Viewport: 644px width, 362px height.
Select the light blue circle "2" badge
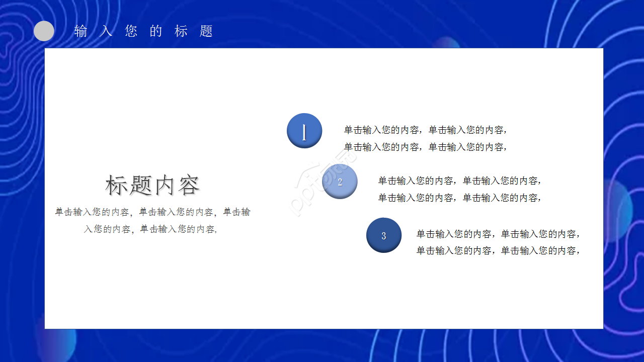click(x=340, y=181)
